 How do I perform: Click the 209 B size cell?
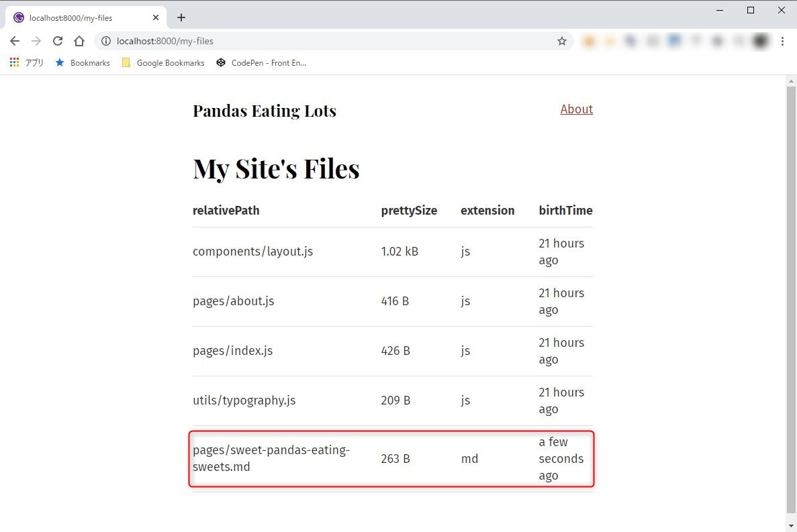click(395, 401)
